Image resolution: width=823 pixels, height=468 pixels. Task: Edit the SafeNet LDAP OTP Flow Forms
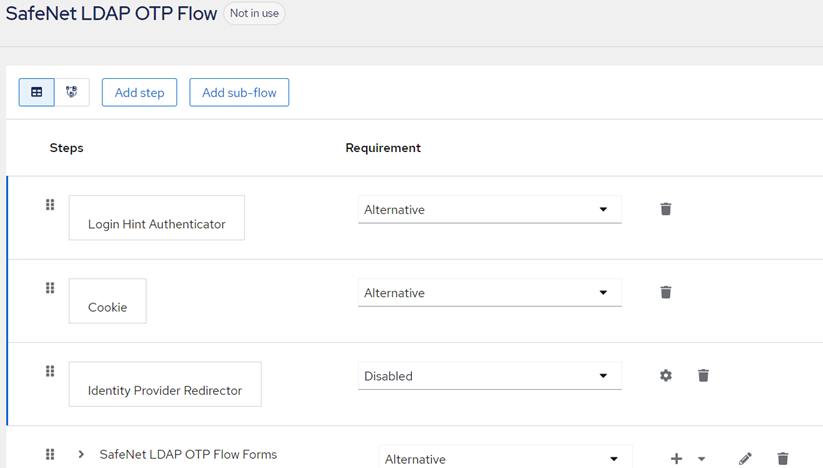point(745,459)
